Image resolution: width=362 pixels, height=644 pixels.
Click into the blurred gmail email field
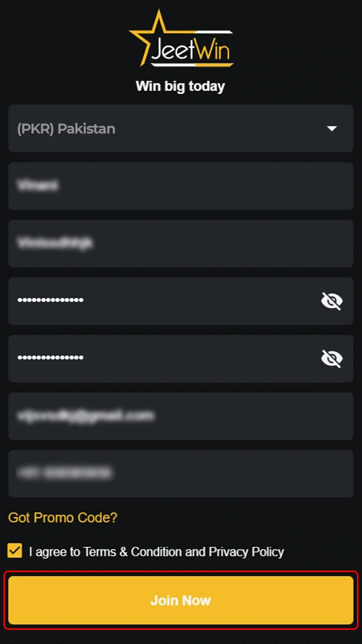(x=180, y=416)
